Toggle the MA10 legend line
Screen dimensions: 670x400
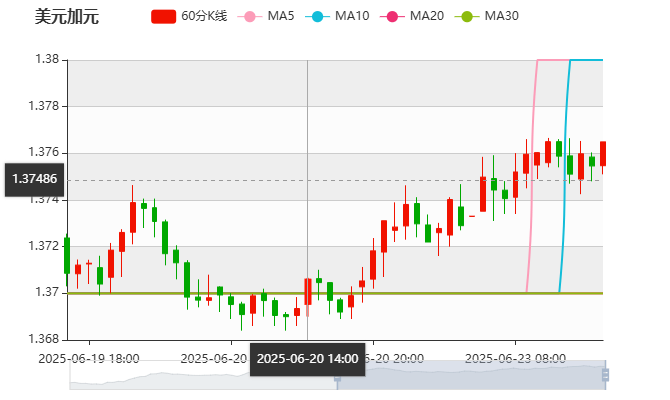click(x=337, y=16)
